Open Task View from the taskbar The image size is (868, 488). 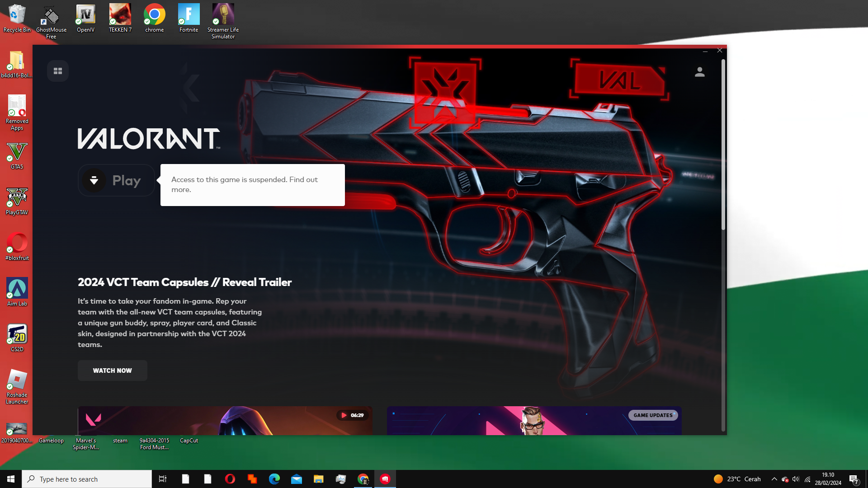click(x=162, y=479)
